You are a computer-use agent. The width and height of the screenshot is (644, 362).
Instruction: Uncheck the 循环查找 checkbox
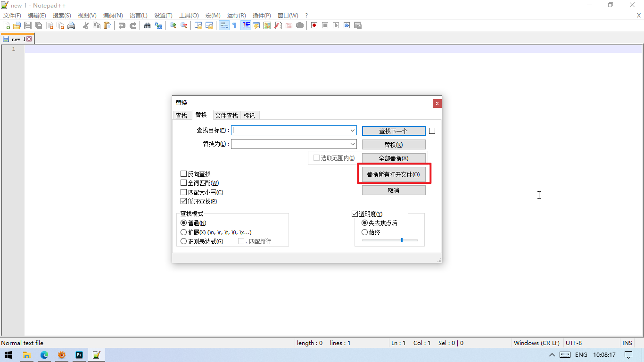tap(184, 201)
